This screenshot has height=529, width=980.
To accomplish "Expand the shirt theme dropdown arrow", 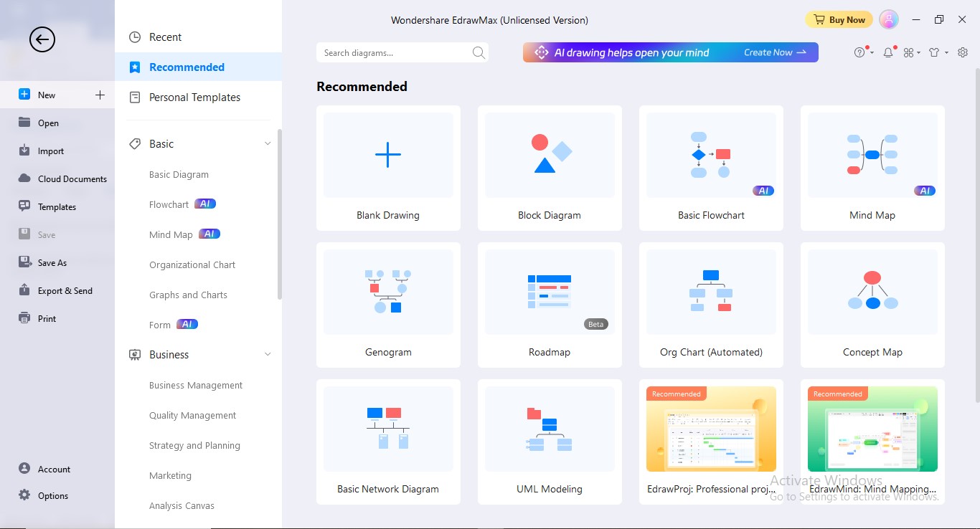I will click(946, 53).
